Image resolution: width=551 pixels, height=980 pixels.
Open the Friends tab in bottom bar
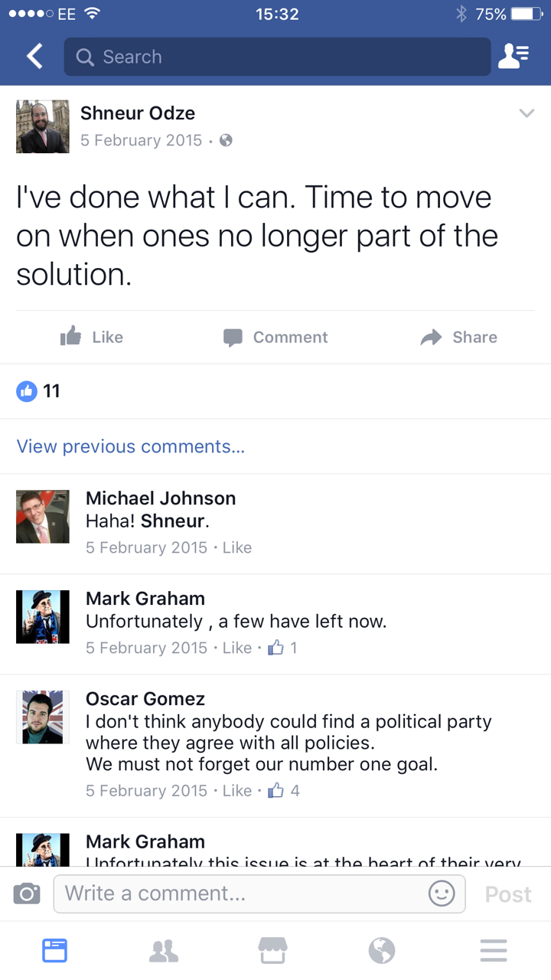(164, 950)
